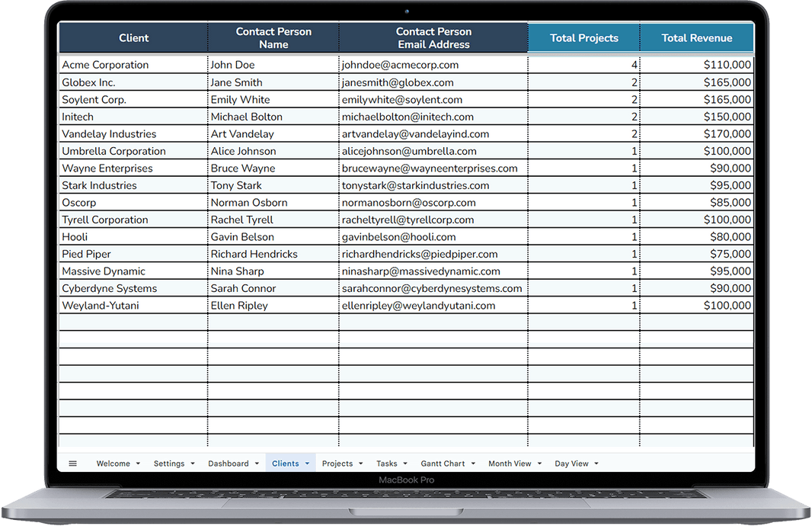The height and width of the screenshot is (526, 812).
Task: Switch to the Projects sheet
Action: tap(337, 463)
